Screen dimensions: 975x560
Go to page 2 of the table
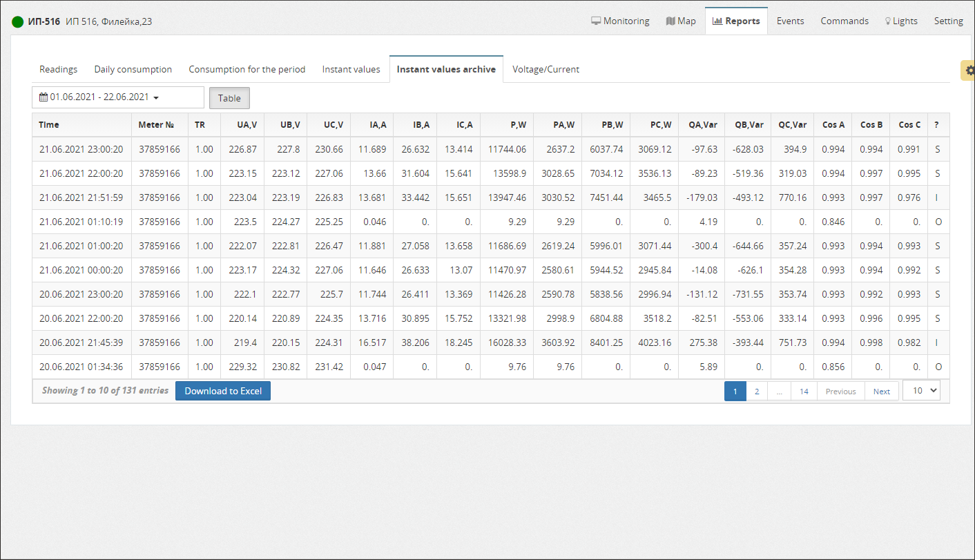pyautogui.click(x=757, y=392)
